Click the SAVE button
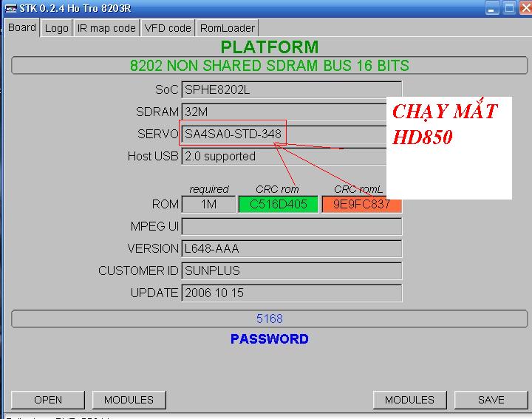This screenshot has width=532, height=419. click(491, 400)
